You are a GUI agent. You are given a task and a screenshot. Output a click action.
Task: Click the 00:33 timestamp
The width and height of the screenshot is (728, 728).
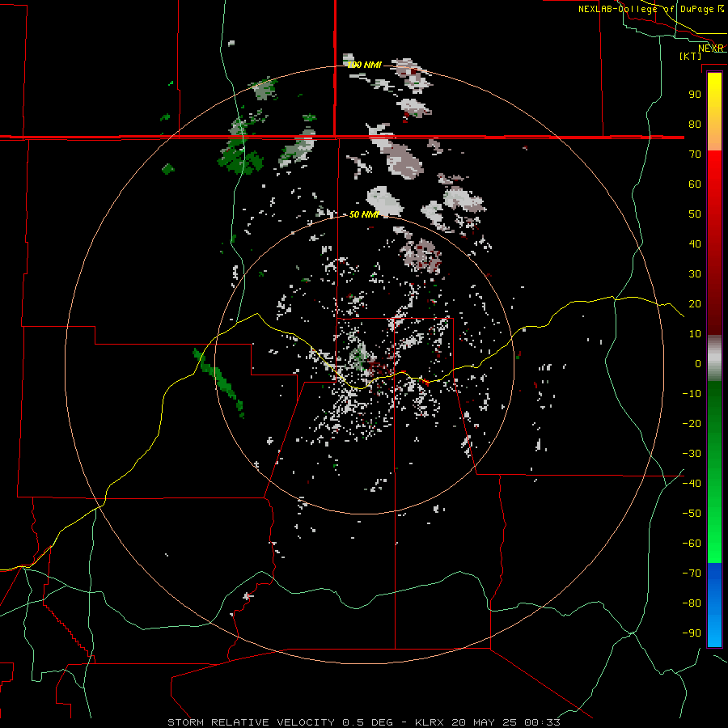pyautogui.click(x=542, y=722)
